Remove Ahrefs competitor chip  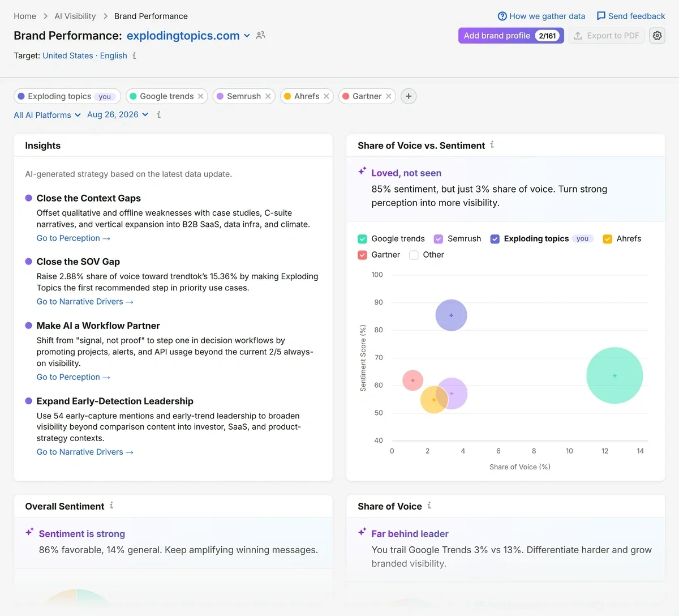326,96
